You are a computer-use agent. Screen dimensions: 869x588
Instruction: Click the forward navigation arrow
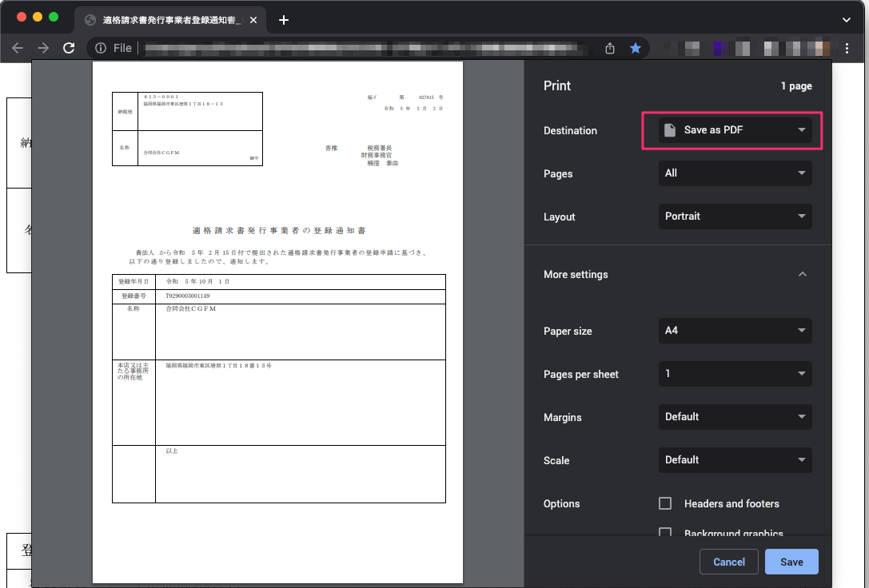42,48
